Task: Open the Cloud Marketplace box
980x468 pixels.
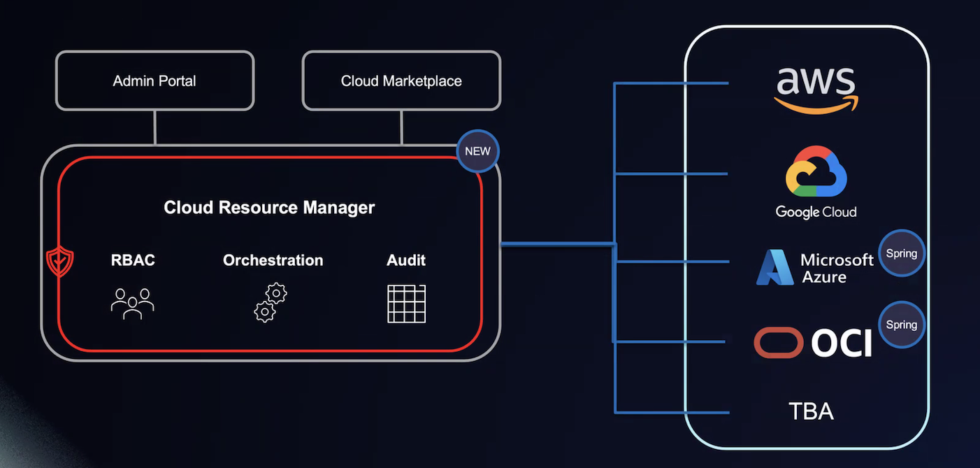Action: pos(401,80)
